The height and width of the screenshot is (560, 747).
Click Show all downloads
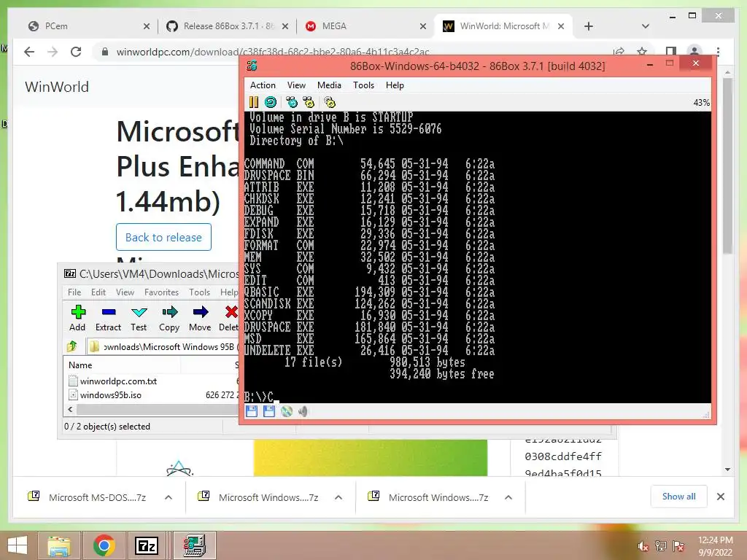coord(679,497)
